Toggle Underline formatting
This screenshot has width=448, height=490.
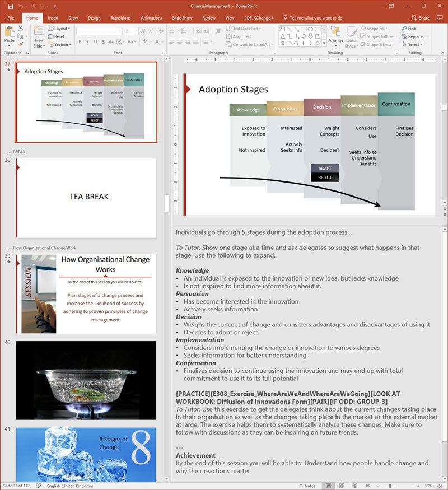[x=95, y=41]
